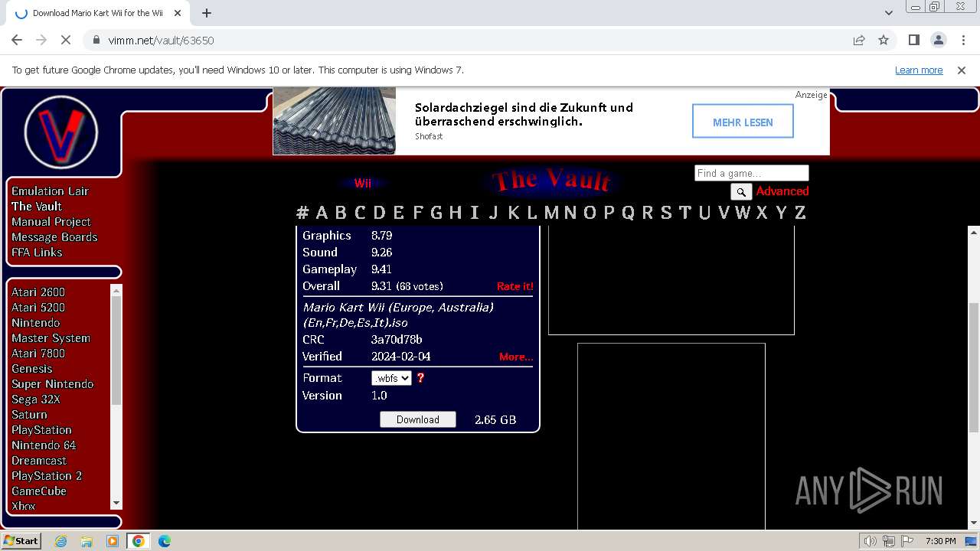Click the page vertical scrollbar thumb
980x551 pixels.
(x=974, y=367)
